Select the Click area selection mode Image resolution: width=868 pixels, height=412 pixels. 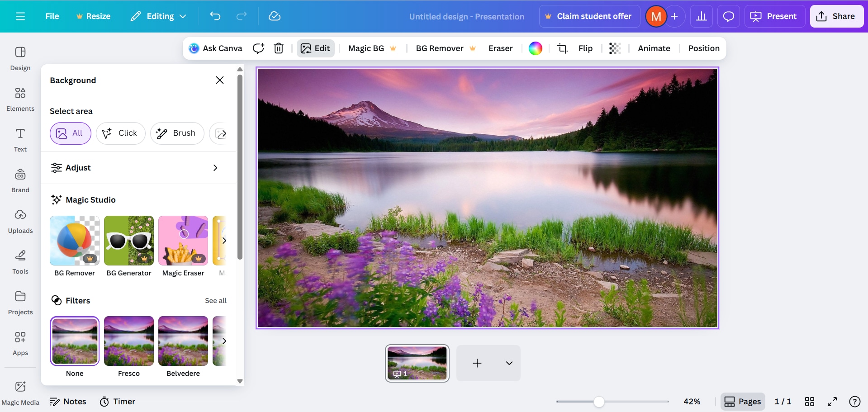121,133
